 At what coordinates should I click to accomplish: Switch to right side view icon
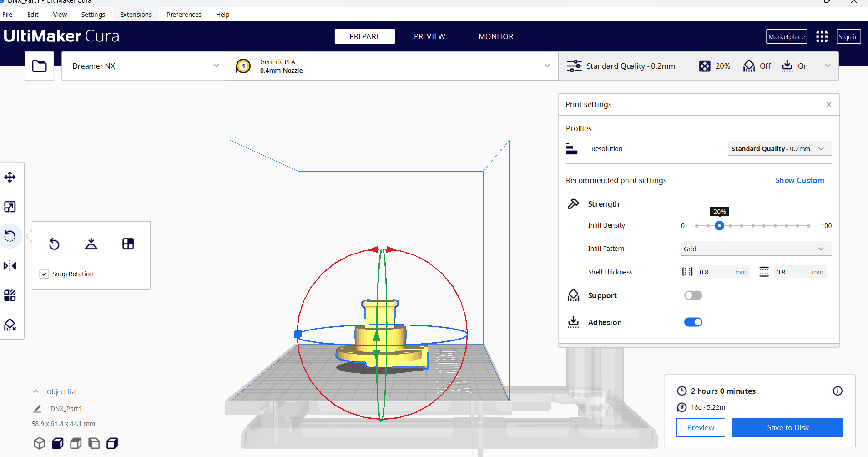[112, 443]
